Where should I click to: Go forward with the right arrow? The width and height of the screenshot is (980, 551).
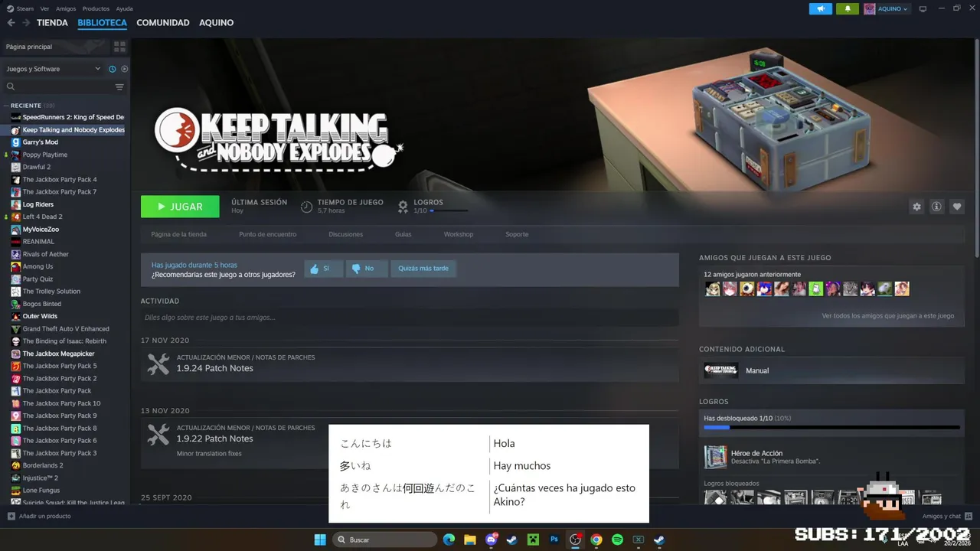click(26, 23)
